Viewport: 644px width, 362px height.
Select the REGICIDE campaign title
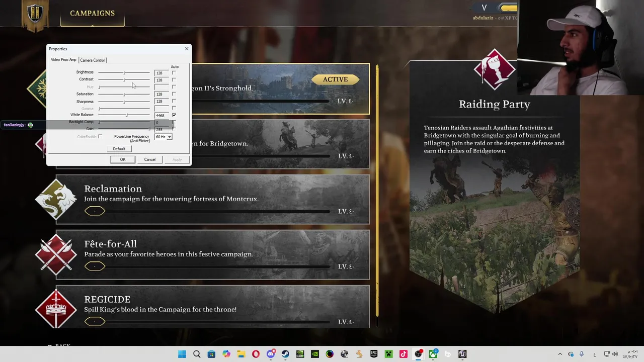pos(107,299)
